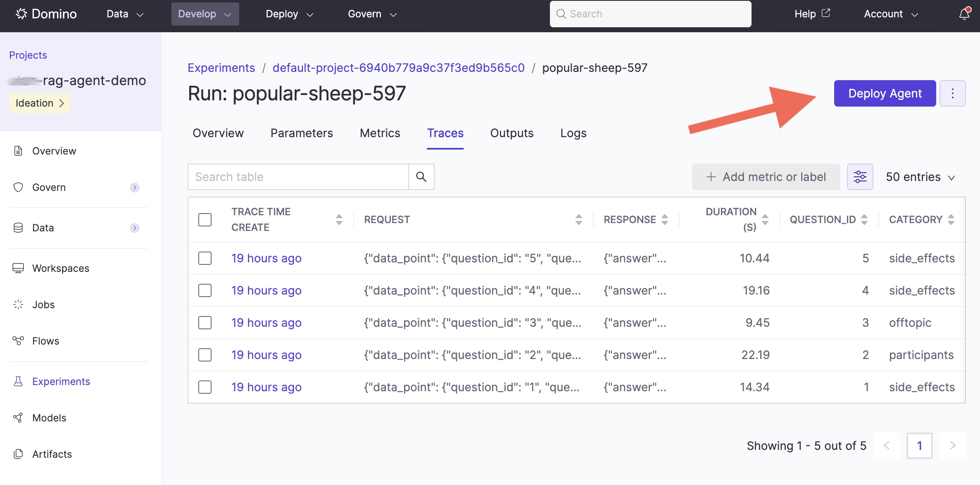Screen dimensions: 980x485
Task: Open table column settings sliders icon
Action: pyautogui.click(x=860, y=177)
